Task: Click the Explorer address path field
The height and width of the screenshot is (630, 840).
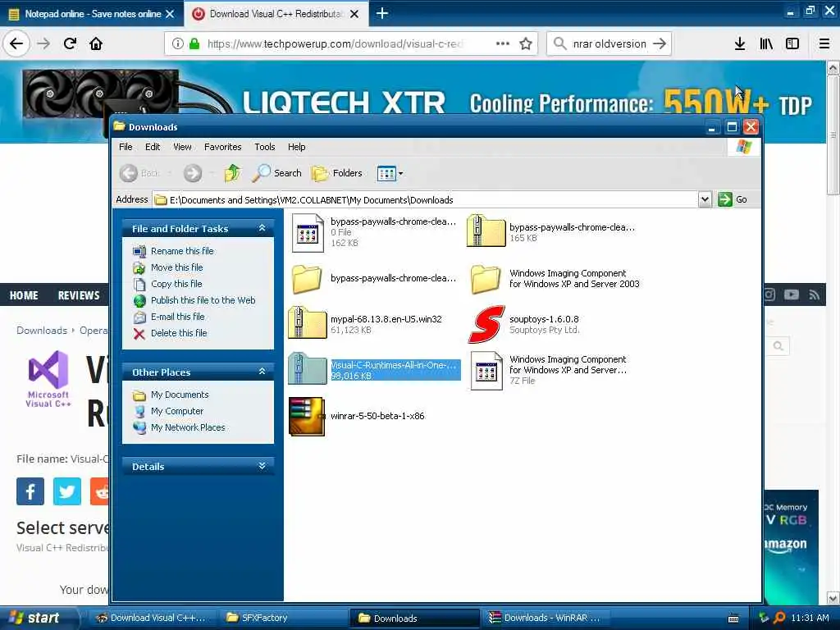Action: (x=426, y=200)
